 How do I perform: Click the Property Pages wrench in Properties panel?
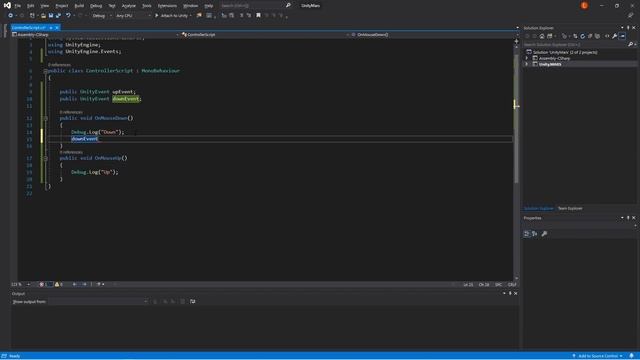coord(544,234)
